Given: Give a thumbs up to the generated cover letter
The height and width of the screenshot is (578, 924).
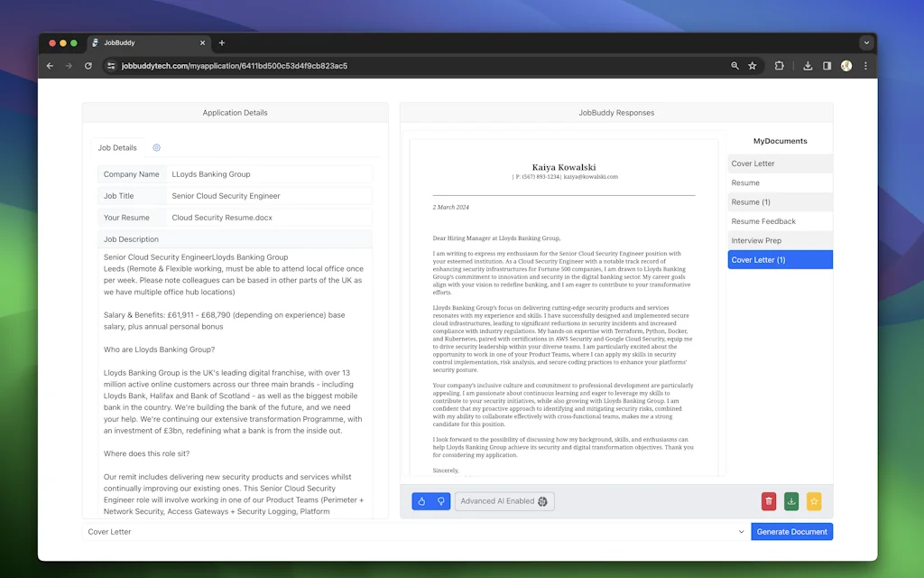Looking at the screenshot, I should tap(420, 501).
